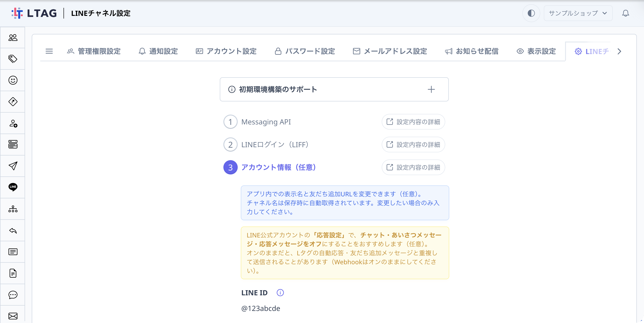Click the stacked forms sidebar icon

click(x=13, y=144)
